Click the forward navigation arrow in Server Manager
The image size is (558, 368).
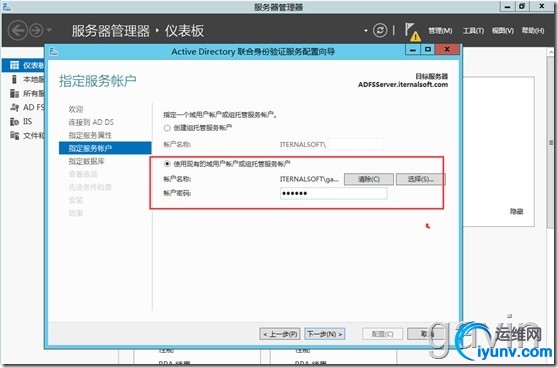point(36,31)
